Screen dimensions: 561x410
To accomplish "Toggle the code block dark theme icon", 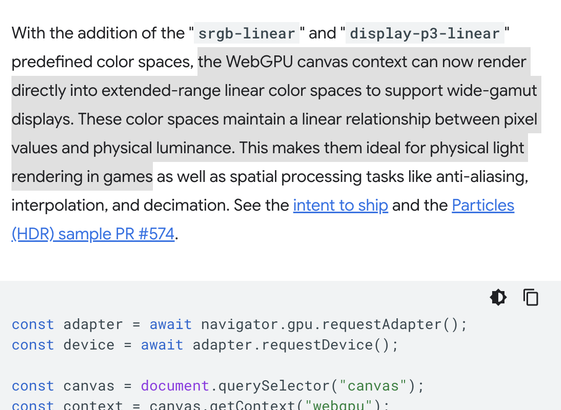I will coord(498,297).
